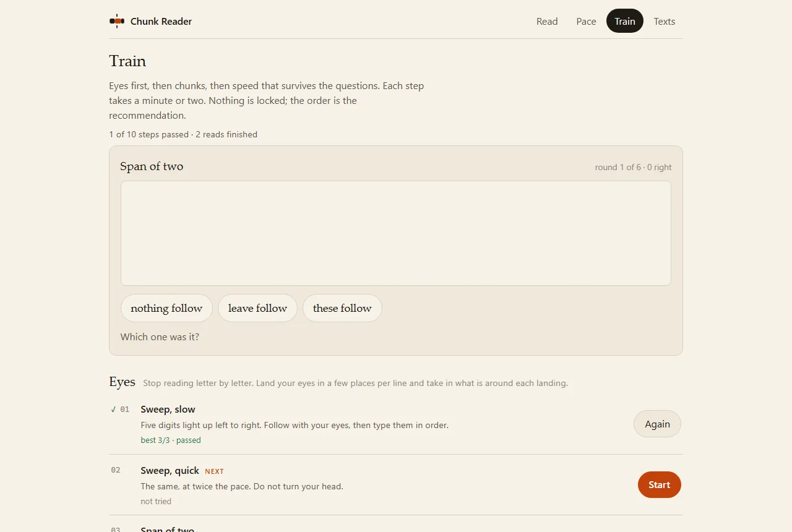This screenshot has width=792, height=532.
Task: Click the "Span of two" panel heading
Action: click(x=152, y=166)
